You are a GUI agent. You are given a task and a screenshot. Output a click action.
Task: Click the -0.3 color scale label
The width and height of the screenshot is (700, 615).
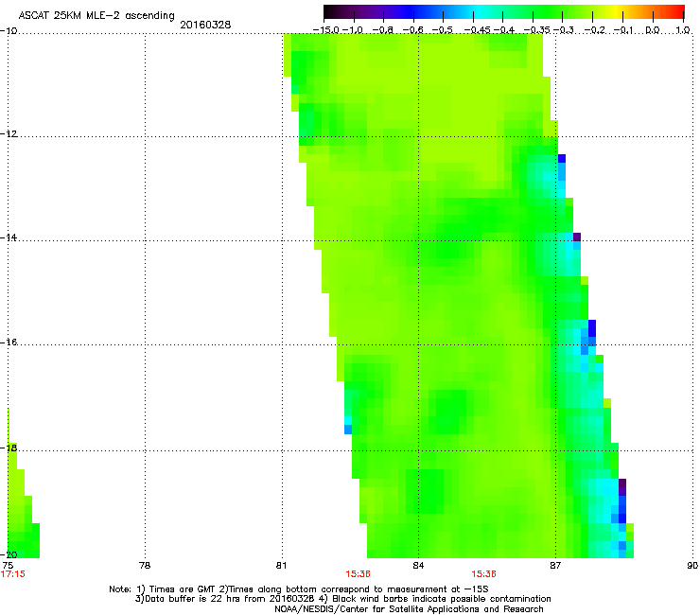[564, 30]
